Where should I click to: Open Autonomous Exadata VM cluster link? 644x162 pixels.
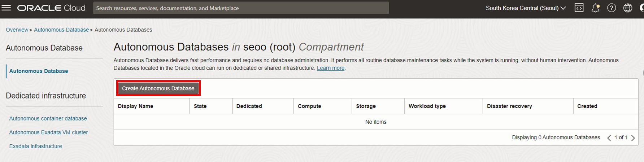pyautogui.click(x=48, y=132)
